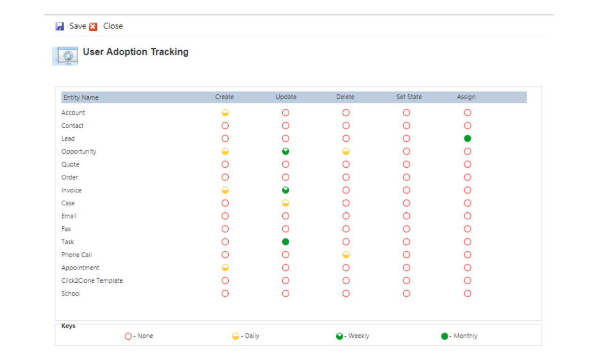Toggle Account Set State tracking circle
602x364 pixels.
pyautogui.click(x=407, y=113)
